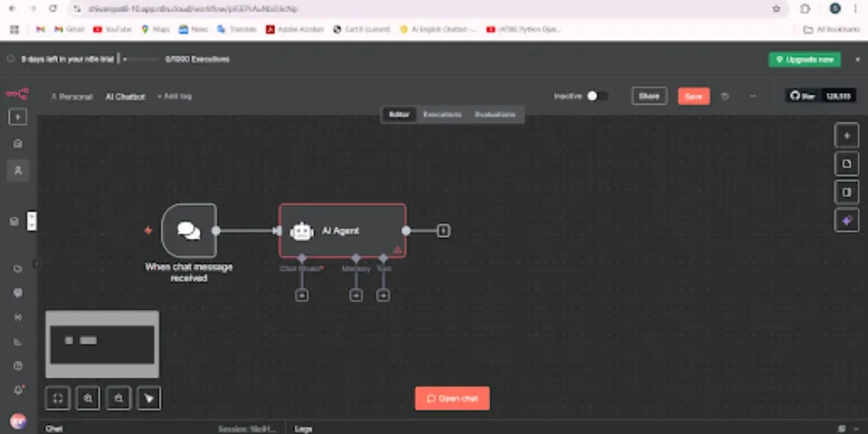The width and height of the screenshot is (868, 434).
Task: Toggle the workflow Inactive switch
Action: coord(596,96)
